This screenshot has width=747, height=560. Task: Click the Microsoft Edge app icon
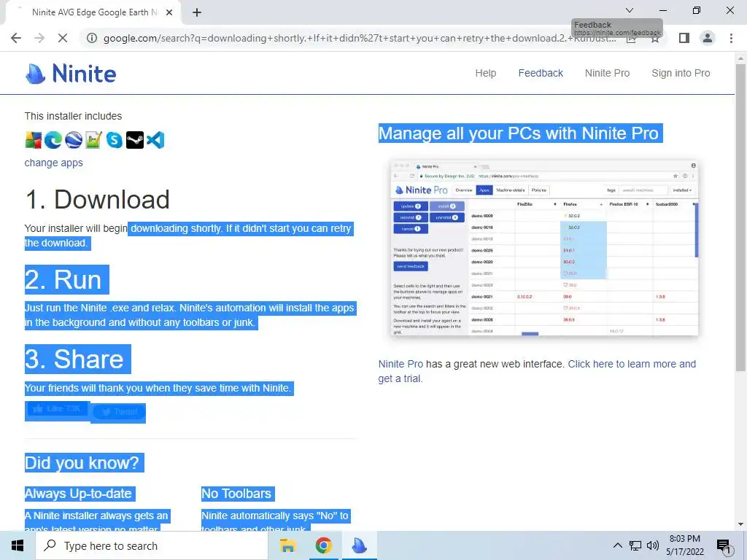click(x=53, y=140)
